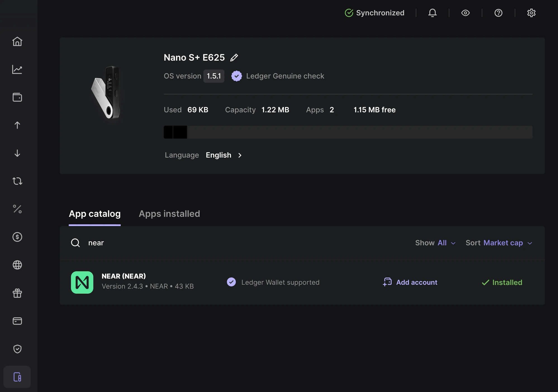Open the Receive funds screen
Viewport: 558px width, 392px height.
click(x=17, y=153)
